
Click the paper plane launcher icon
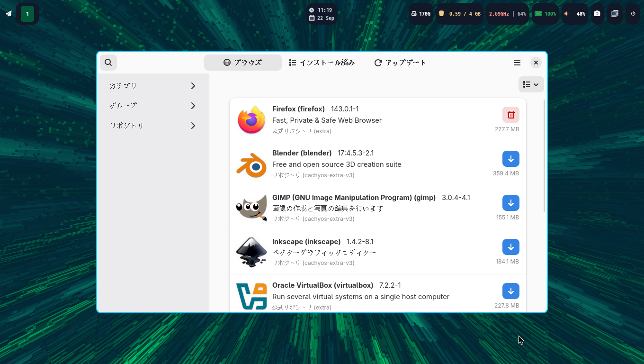coord(9,14)
